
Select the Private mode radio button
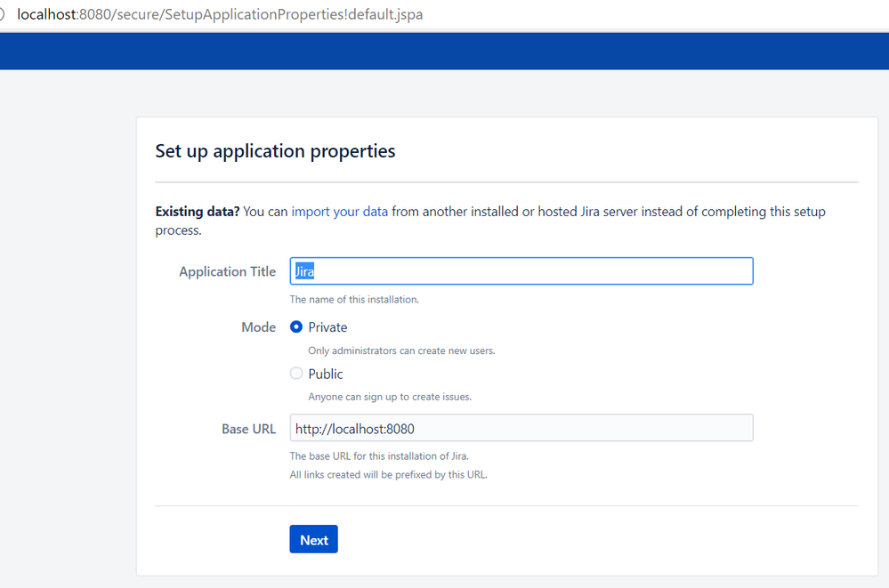(x=296, y=327)
